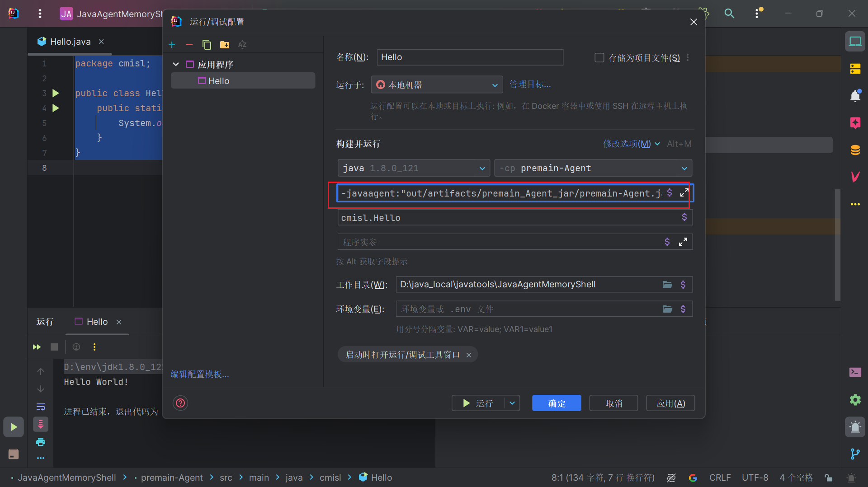The height and width of the screenshot is (487, 868).
Task: Open the Run tool window button in left bar
Action: [14, 427]
